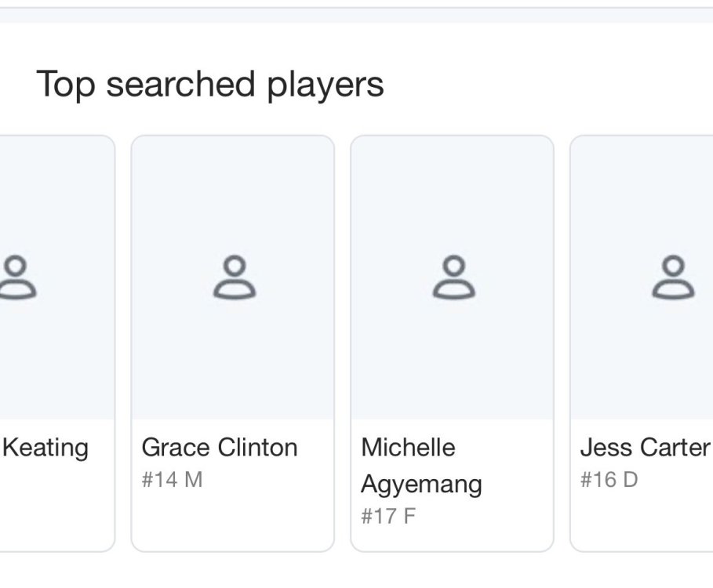This screenshot has height=588, width=713.
Task: Open Grace Clinton's name link
Action: [219, 448]
